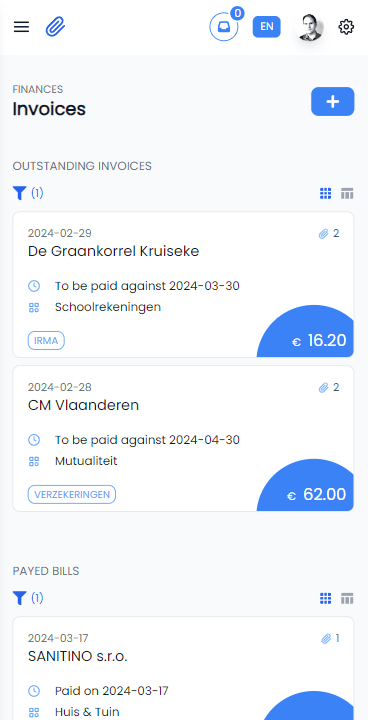This screenshot has height=720, width=368.
Task: Open the EN language selector
Action: pos(266,27)
